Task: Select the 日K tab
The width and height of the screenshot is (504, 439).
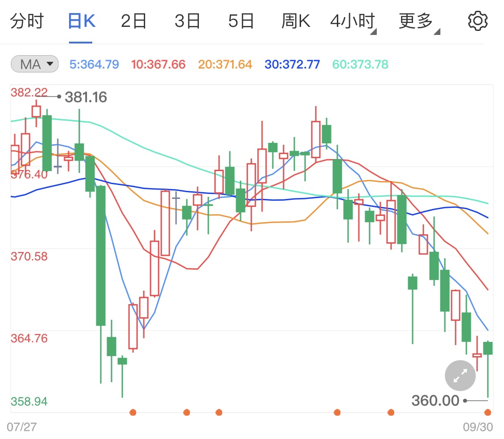Action: [x=82, y=21]
